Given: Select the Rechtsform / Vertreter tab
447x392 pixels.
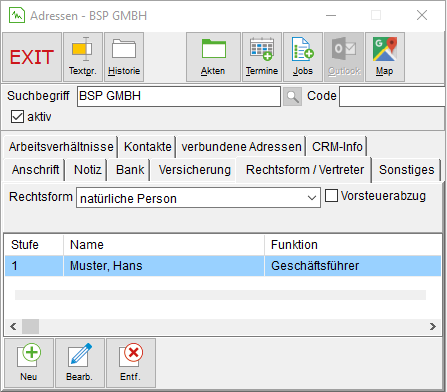Looking at the screenshot, I should 305,170.
